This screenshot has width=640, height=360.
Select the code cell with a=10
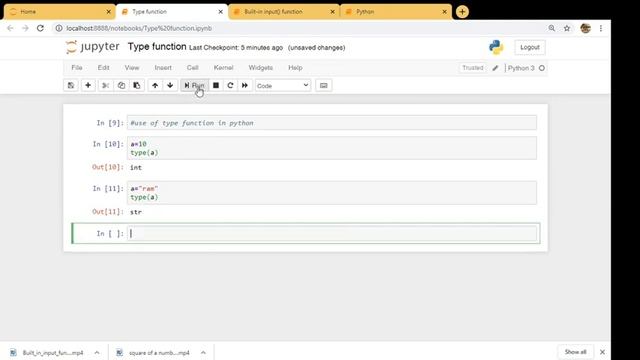tap(331, 148)
